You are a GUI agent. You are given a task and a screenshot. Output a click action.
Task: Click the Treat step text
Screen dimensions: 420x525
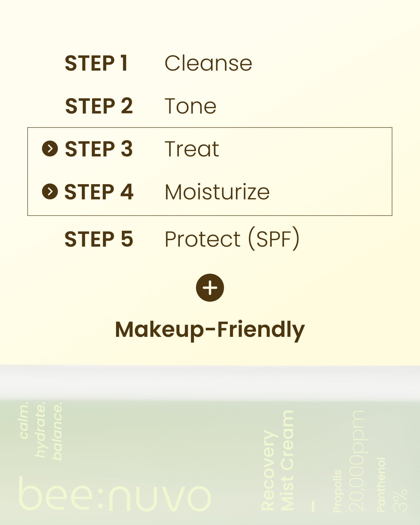coord(192,149)
